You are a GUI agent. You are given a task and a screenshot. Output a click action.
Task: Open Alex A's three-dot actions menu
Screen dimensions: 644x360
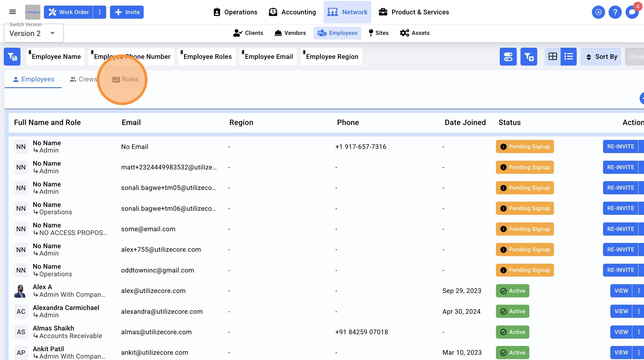tap(638, 291)
